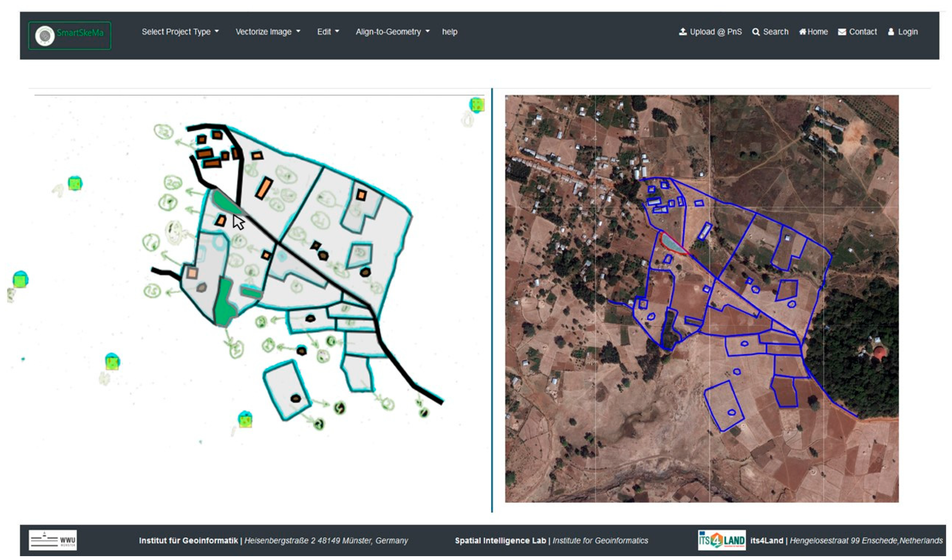Click the WWU Münster logo in footer

[x=53, y=540]
